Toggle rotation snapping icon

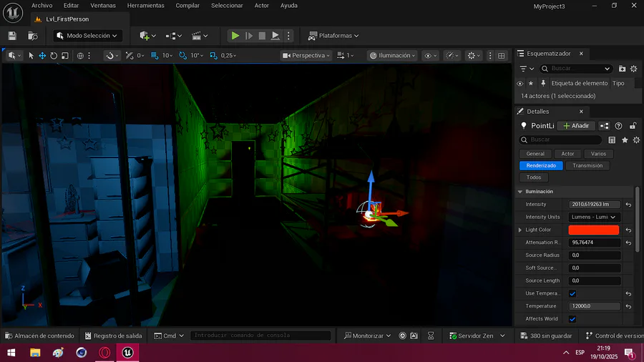pyautogui.click(x=182, y=55)
